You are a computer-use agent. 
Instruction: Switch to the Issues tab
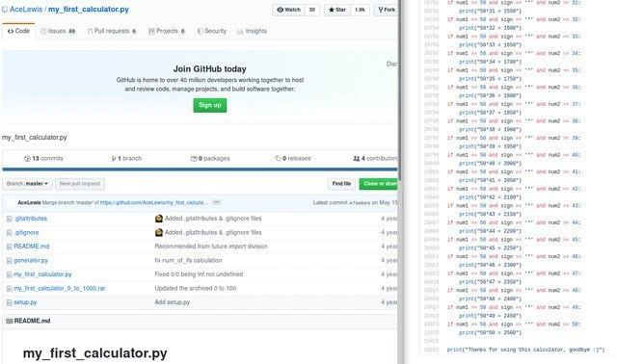point(58,31)
